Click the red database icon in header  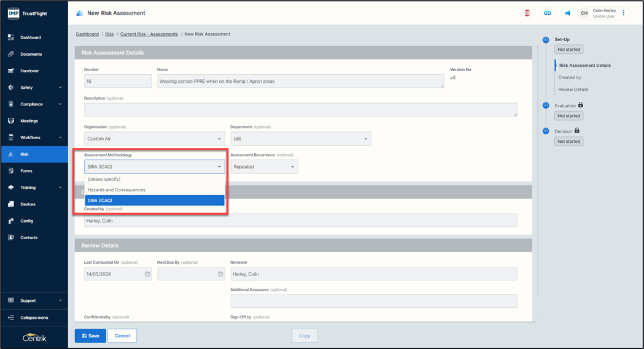coord(527,13)
